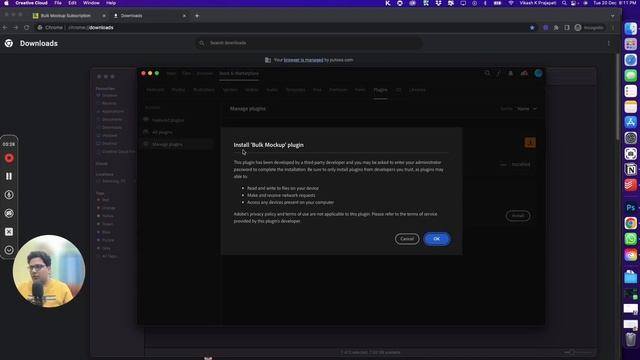Open All plugins in the sidebar
The width and height of the screenshot is (640, 360).
162,132
